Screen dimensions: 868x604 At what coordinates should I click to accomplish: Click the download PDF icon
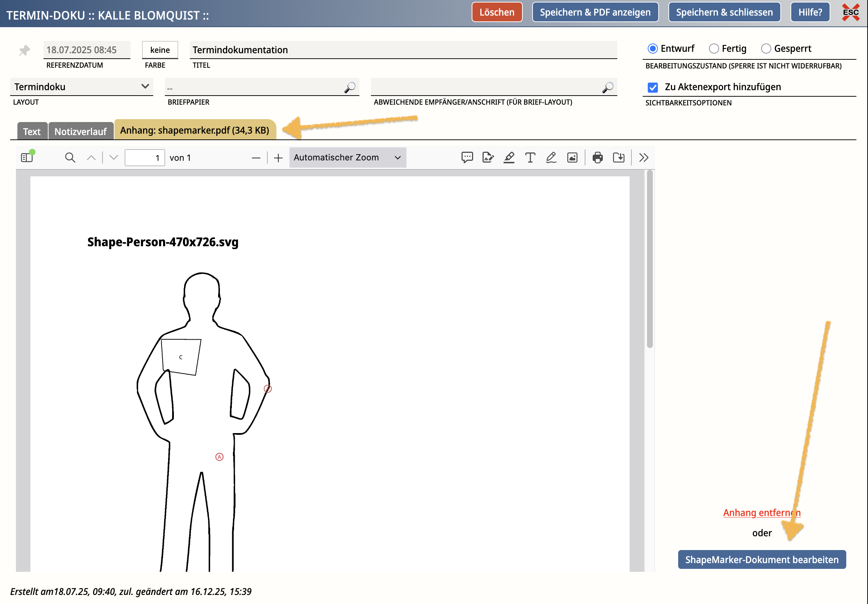tap(618, 157)
